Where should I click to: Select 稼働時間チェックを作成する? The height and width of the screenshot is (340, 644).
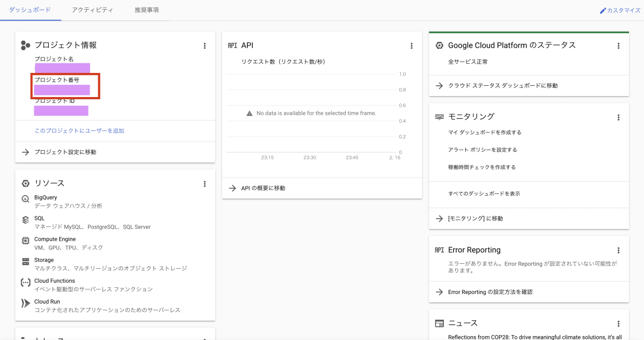pyautogui.click(x=482, y=167)
